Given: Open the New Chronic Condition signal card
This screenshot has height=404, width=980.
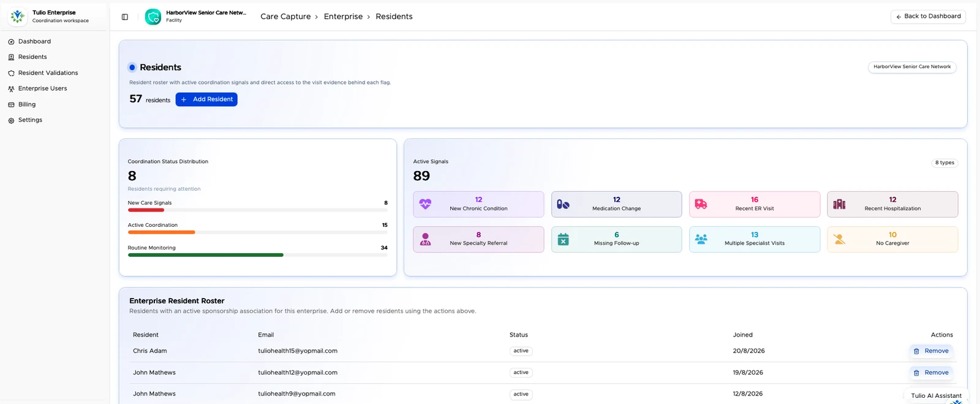Looking at the screenshot, I should pos(478,204).
